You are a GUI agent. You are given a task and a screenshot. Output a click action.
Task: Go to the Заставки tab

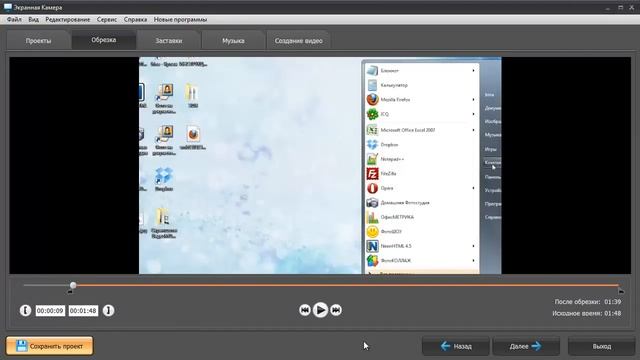coord(169,41)
